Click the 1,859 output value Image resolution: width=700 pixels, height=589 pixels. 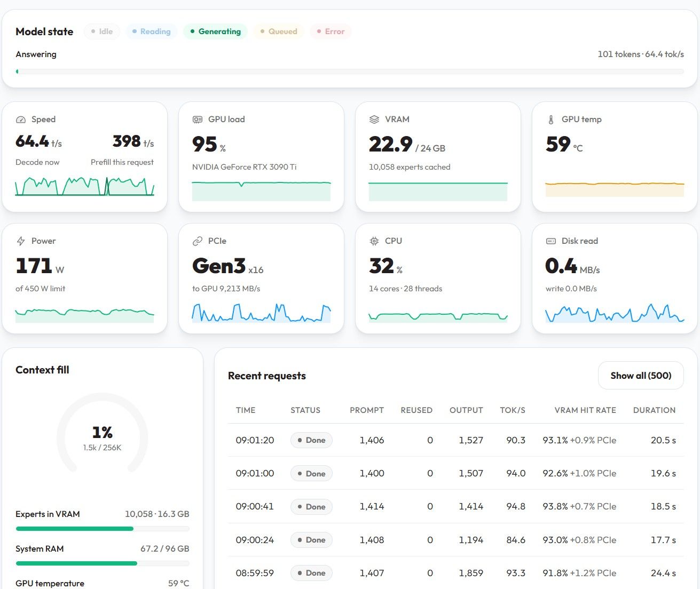click(x=471, y=573)
